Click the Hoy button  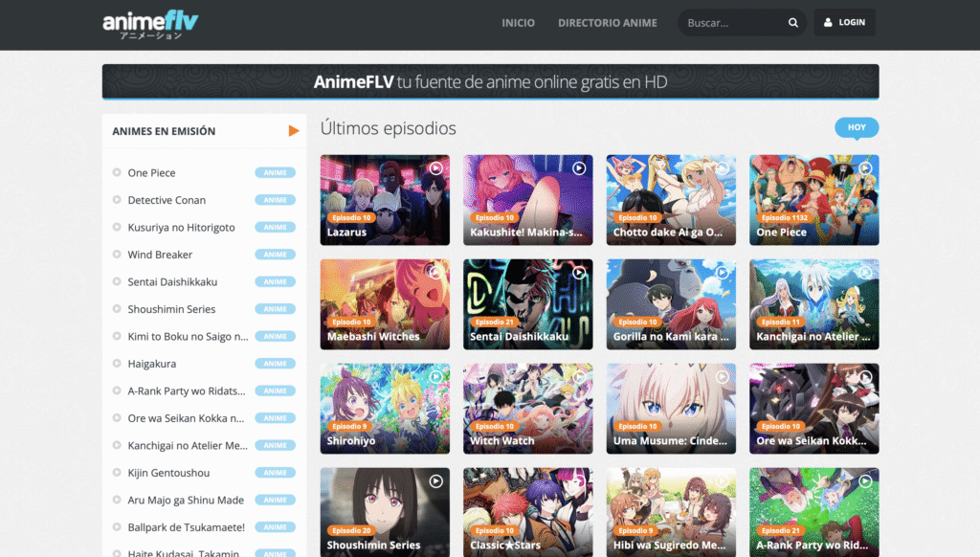click(857, 127)
